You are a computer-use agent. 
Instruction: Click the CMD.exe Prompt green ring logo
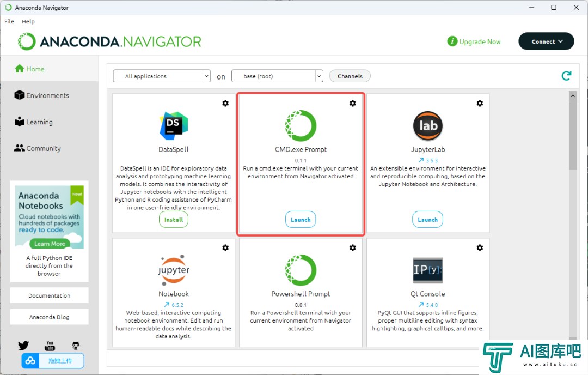tap(301, 125)
